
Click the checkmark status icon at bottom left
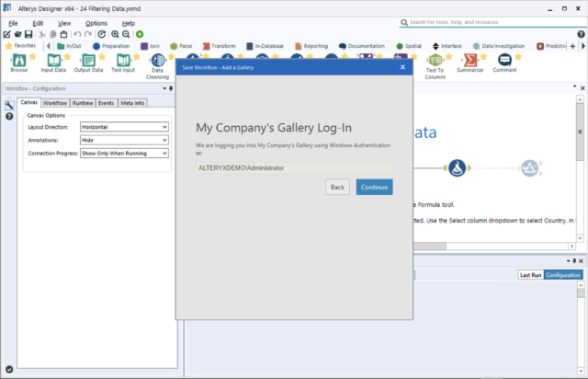pos(9,370)
